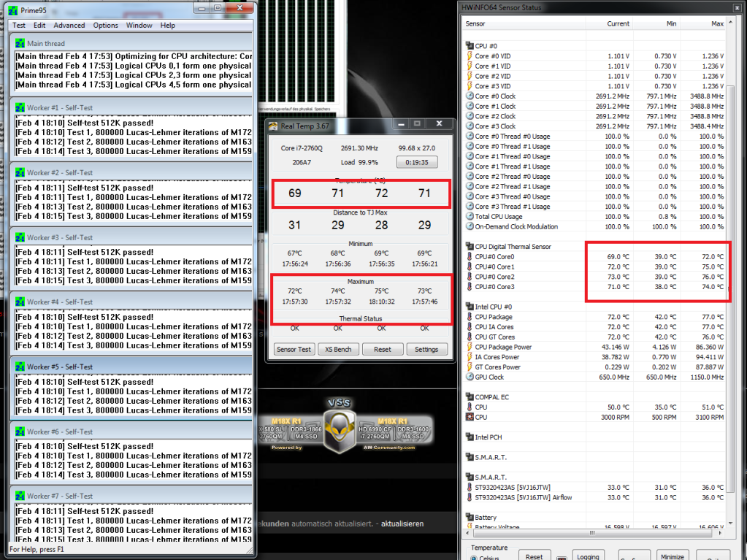Select the Celsius temperature radio button

coord(473,559)
